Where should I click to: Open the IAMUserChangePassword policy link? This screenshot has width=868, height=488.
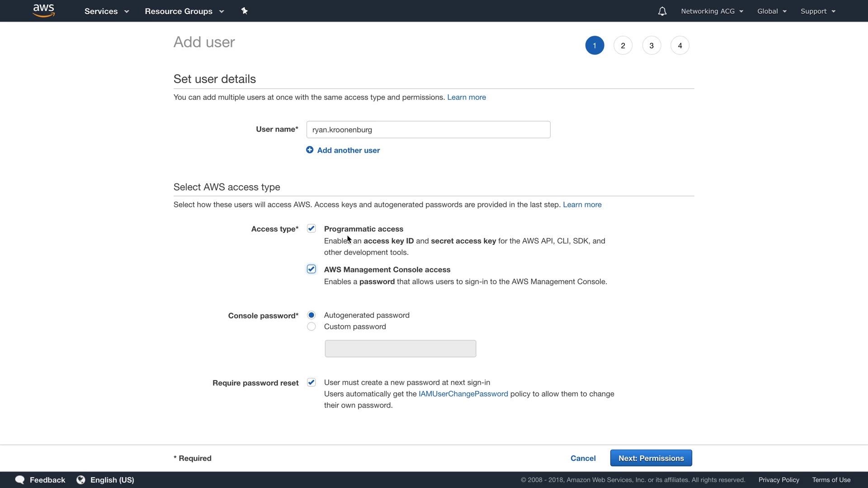click(463, 394)
